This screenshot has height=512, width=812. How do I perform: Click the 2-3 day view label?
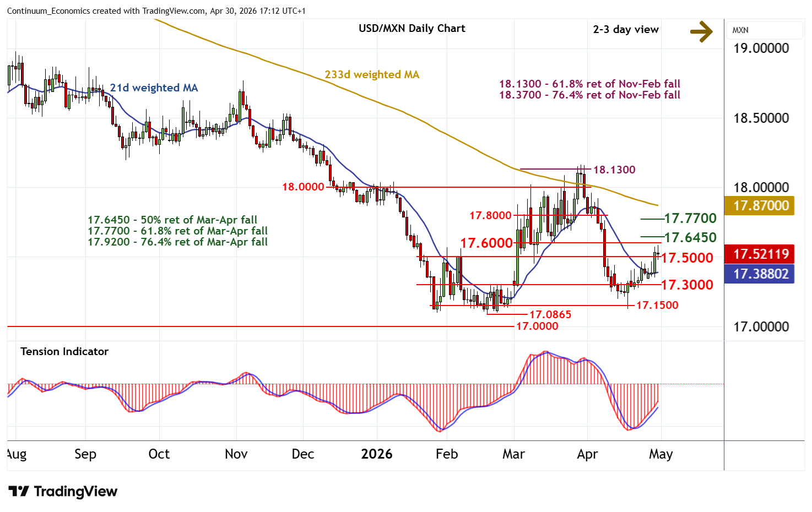[x=625, y=30]
